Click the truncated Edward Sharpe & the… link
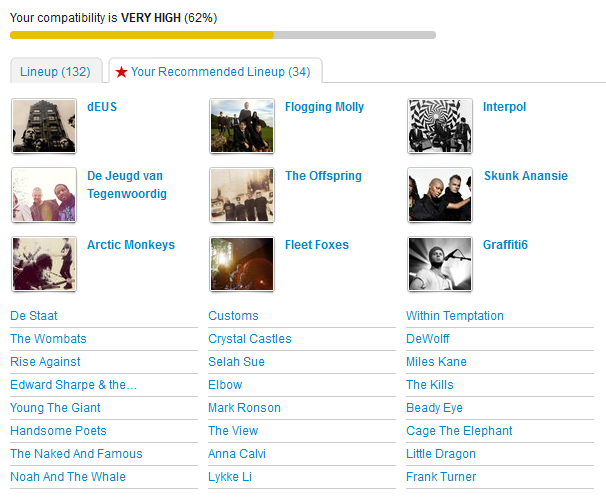This screenshot has height=497, width=606. tap(73, 385)
